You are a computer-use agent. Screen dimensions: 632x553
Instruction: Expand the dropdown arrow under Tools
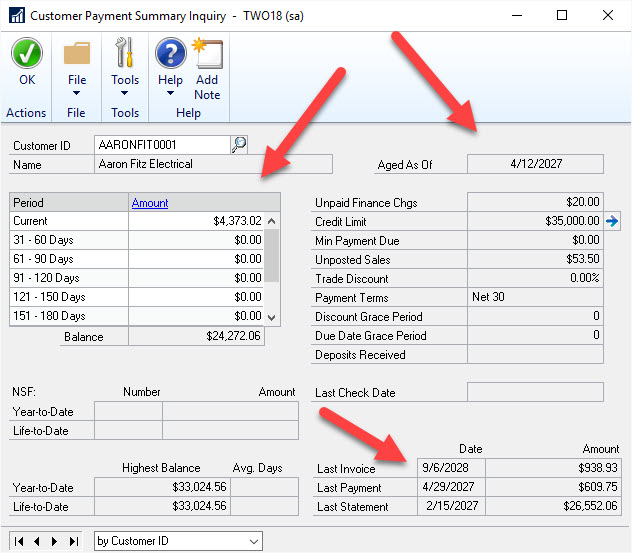coord(125,94)
